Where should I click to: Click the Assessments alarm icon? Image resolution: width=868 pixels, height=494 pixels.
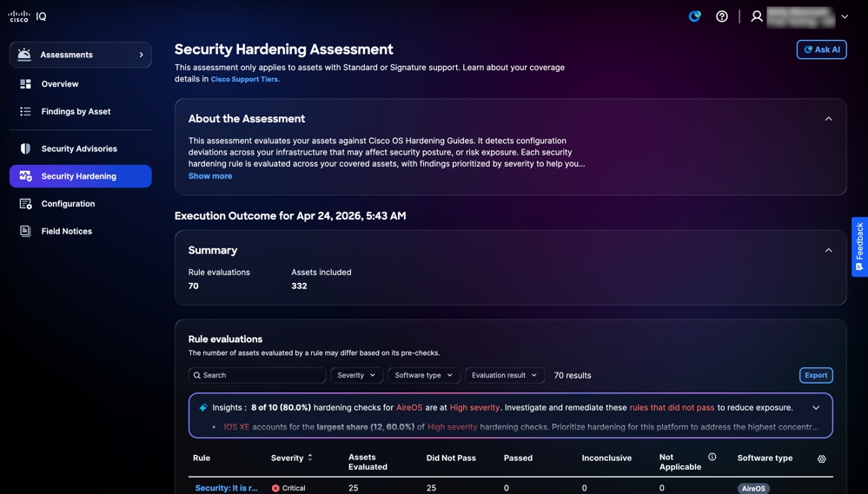click(x=23, y=55)
